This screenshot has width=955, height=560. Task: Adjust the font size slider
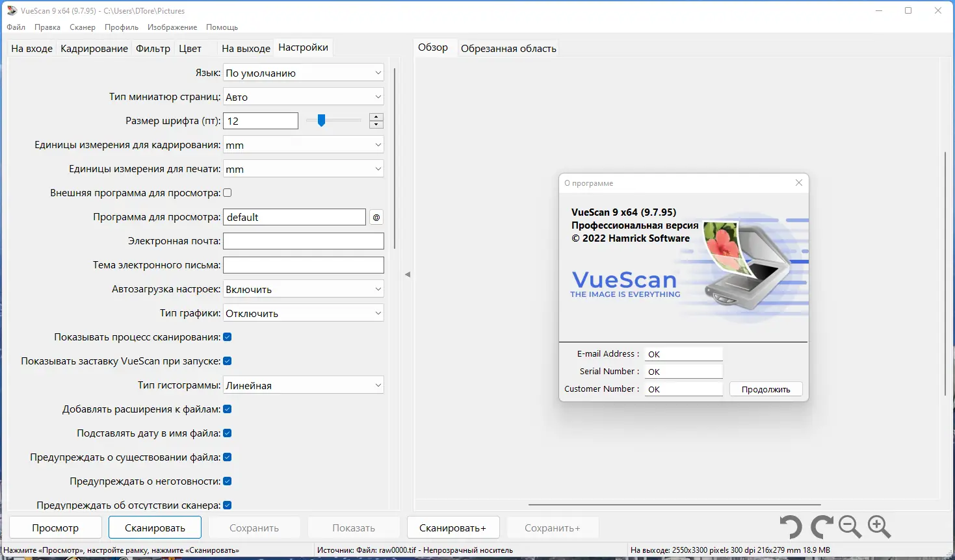coord(321,120)
